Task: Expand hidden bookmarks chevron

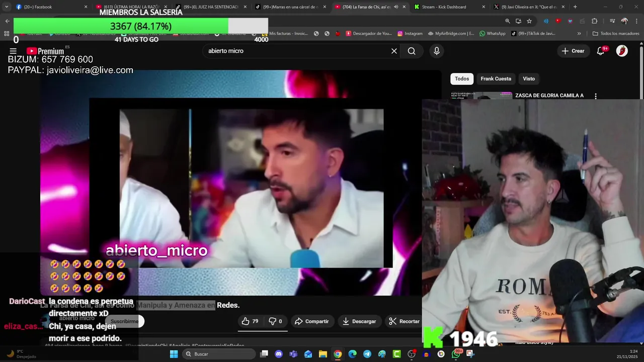Action: coord(579,34)
